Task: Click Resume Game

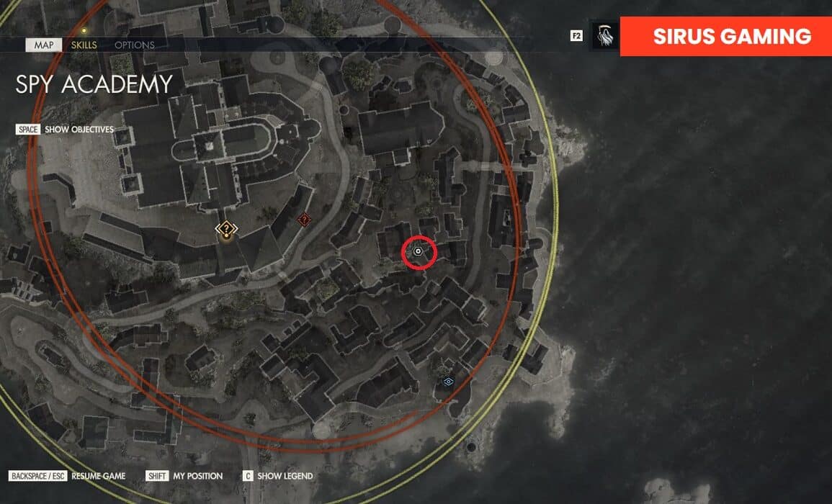Action: click(99, 476)
